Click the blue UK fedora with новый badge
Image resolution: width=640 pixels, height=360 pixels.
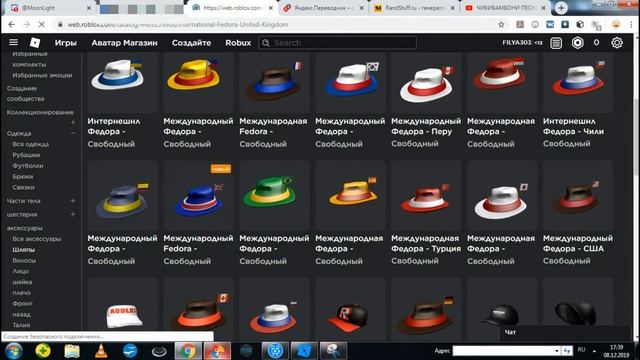tap(198, 195)
